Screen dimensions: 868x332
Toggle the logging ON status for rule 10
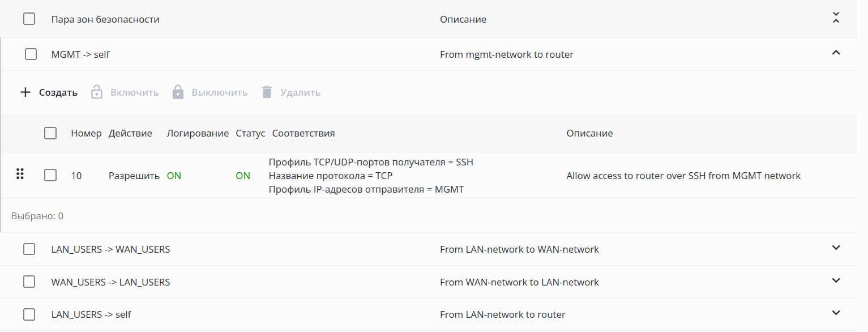174,176
